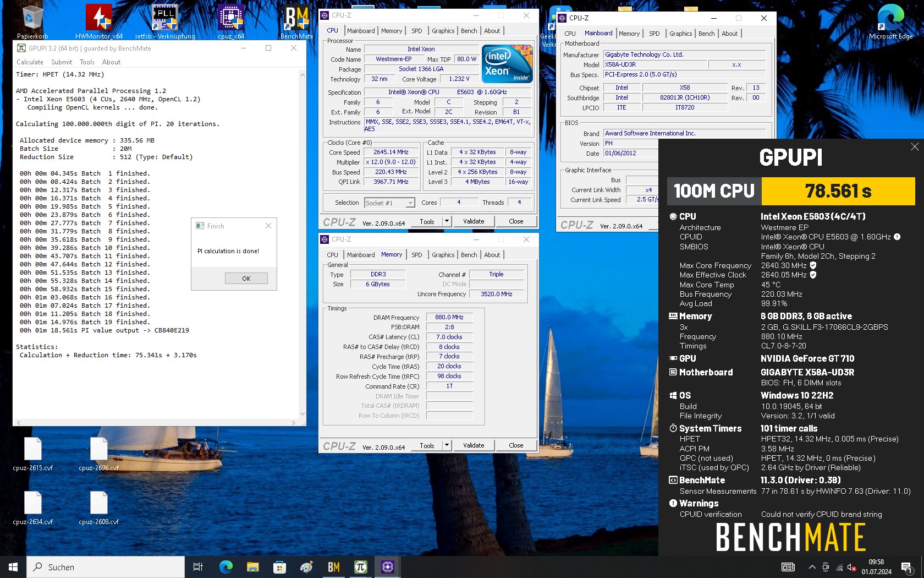The width and height of the screenshot is (924, 578).
Task: Open Edge from the taskbar
Action: (226, 567)
